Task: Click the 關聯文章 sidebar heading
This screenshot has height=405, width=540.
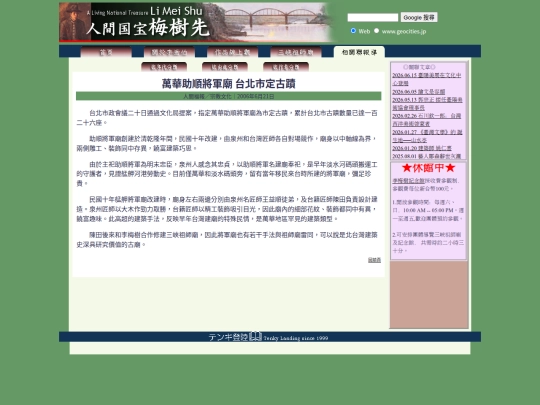Action: tap(419, 67)
